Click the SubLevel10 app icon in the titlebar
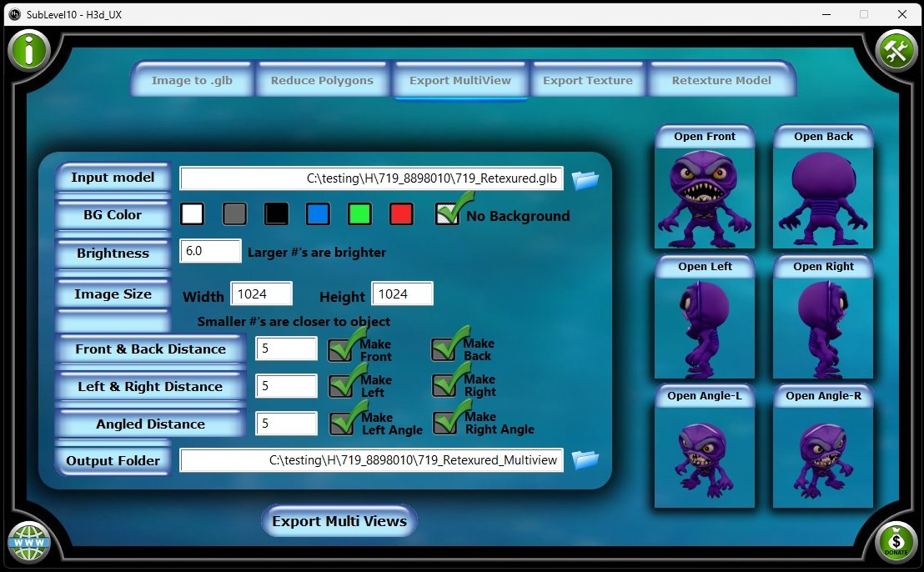 tap(15, 14)
